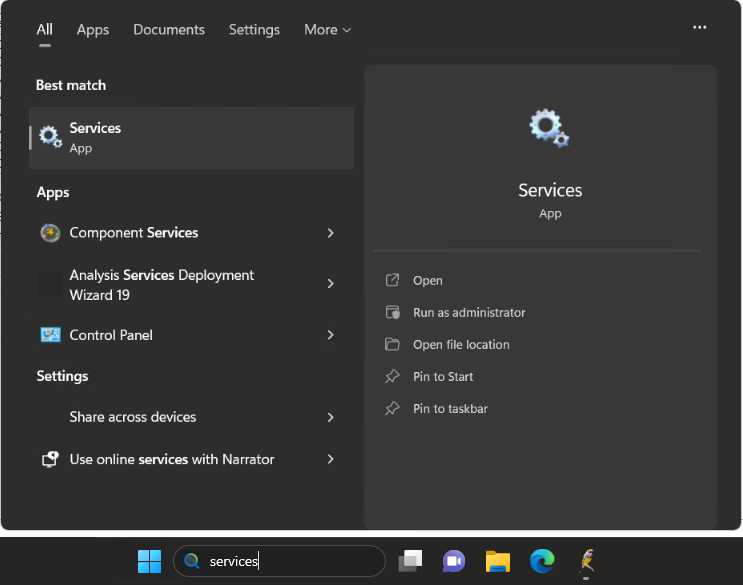Click the Narrator online services icon
The width and height of the screenshot is (743, 585).
click(x=50, y=459)
